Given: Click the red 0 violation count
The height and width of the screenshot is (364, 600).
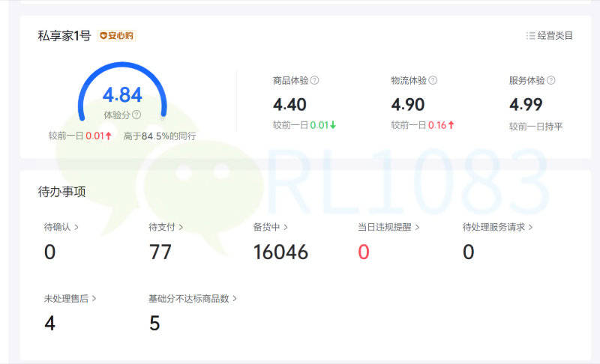Looking at the screenshot, I should click(x=364, y=252).
